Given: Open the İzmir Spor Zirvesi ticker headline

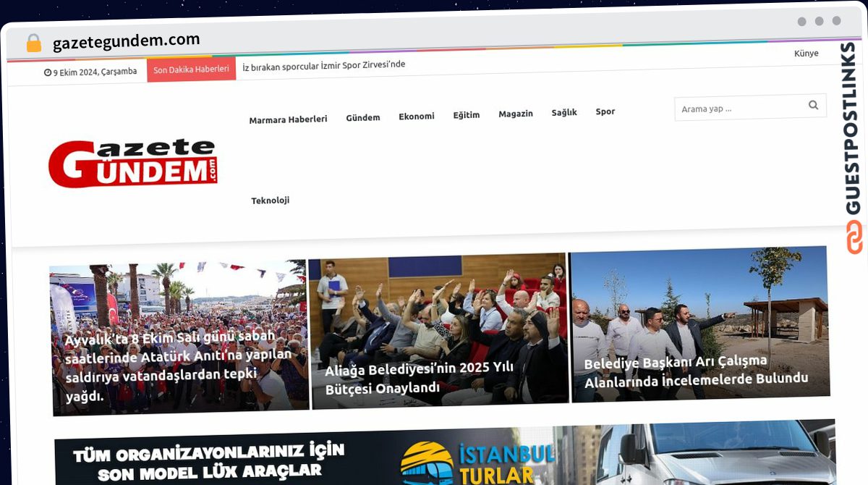Looking at the screenshot, I should coord(324,65).
